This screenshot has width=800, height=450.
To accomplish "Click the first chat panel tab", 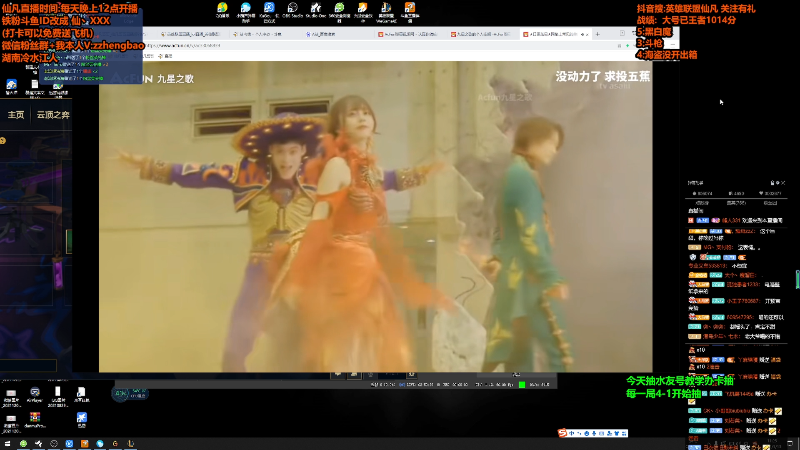I will (702, 203).
